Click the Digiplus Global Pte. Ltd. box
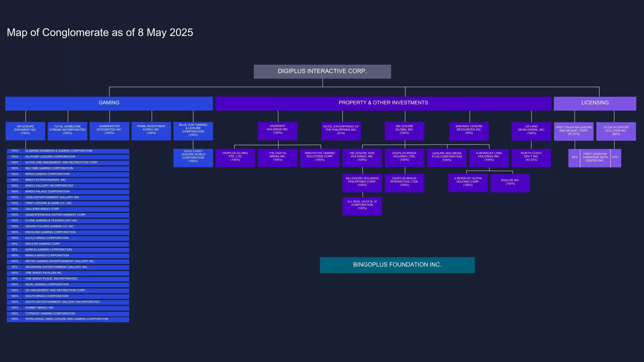 click(x=235, y=158)
